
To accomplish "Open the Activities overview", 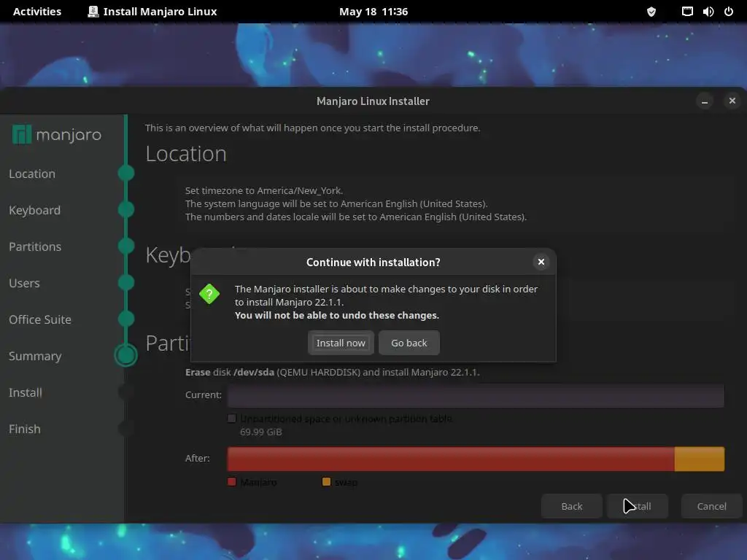I will tap(37, 12).
